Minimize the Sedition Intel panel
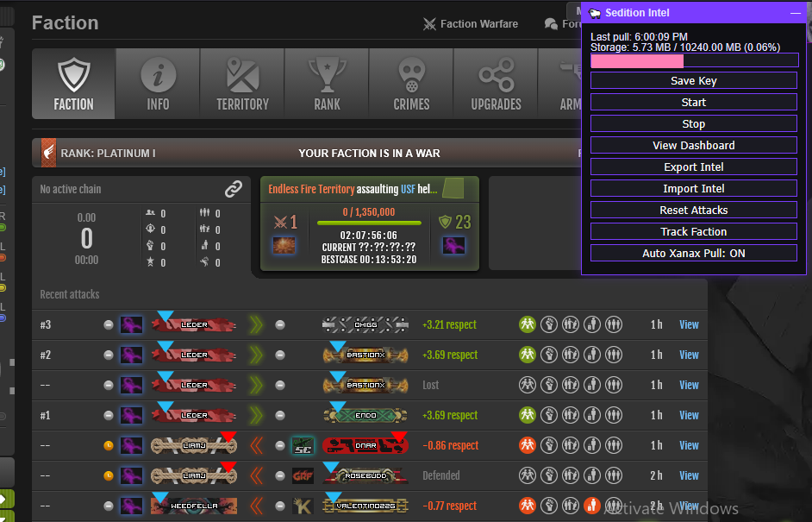The width and height of the screenshot is (812, 522). pos(795,13)
